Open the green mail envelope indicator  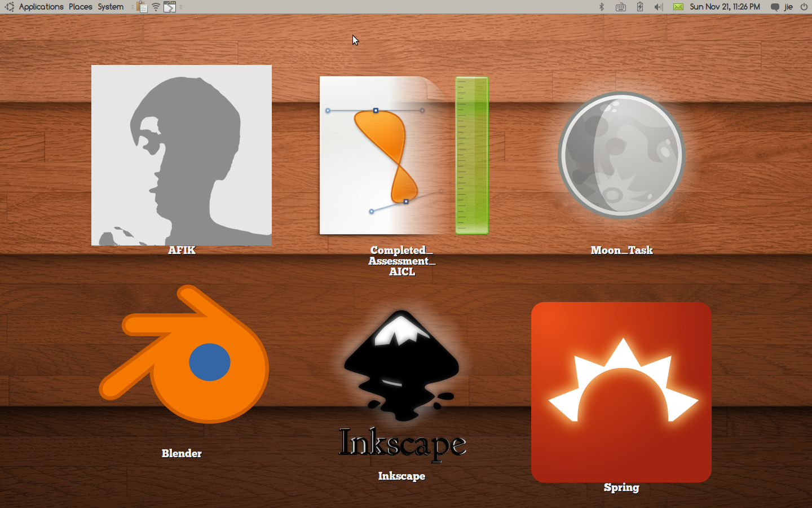678,7
